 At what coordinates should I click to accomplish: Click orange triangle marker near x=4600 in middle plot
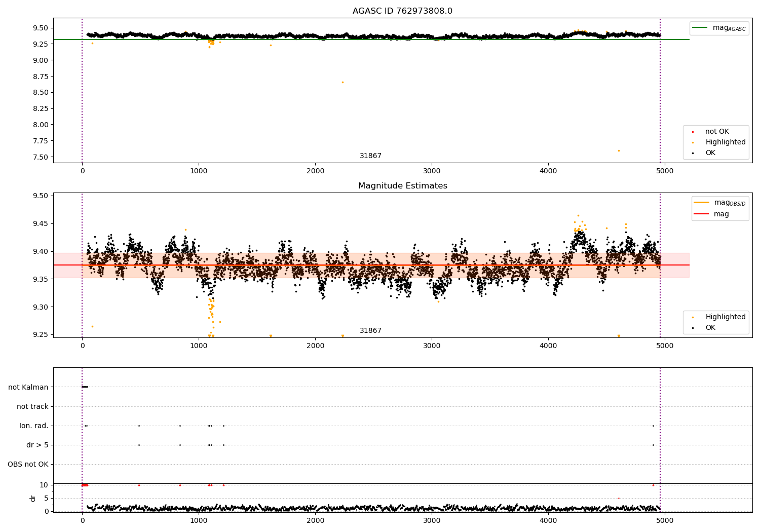619,336
